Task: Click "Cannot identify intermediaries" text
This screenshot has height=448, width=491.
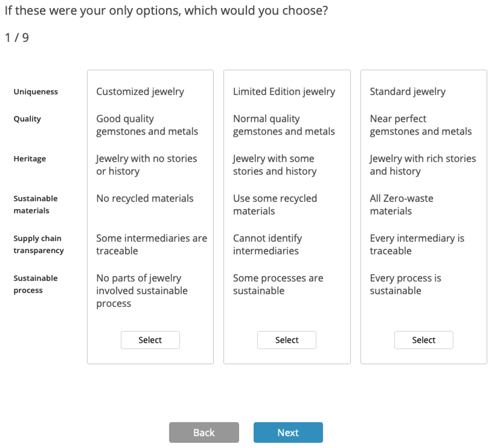Action: (267, 244)
